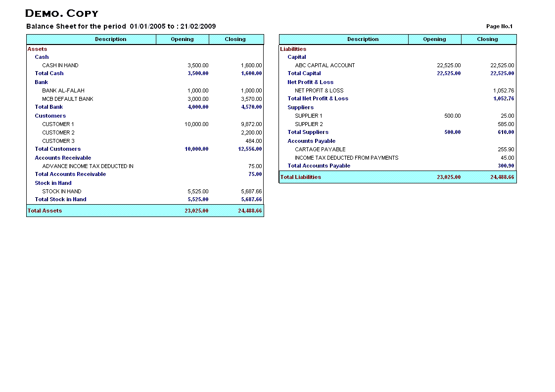Click Opening header in the Assets table
This screenshot has width=555, height=392.
point(183,39)
